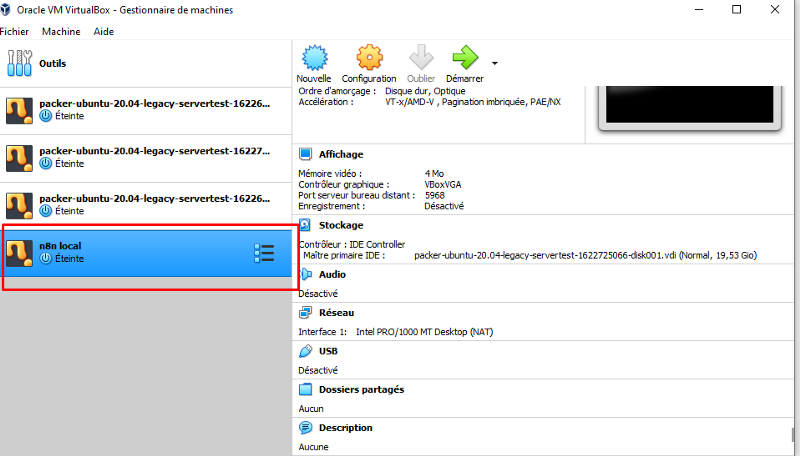Expand the Démarrer dropdown arrow

click(x=495, y=62)
